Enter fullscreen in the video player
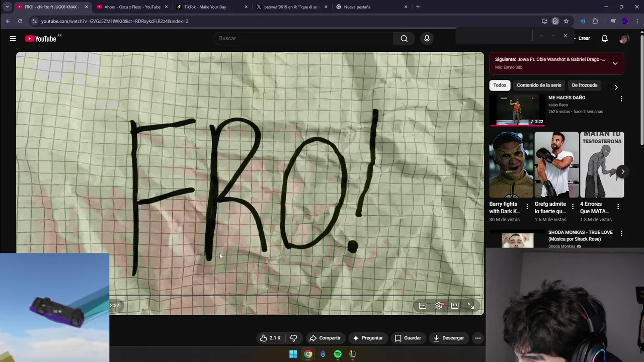The image size is (644, 362). pyautogui.click(x=471, y=306)
